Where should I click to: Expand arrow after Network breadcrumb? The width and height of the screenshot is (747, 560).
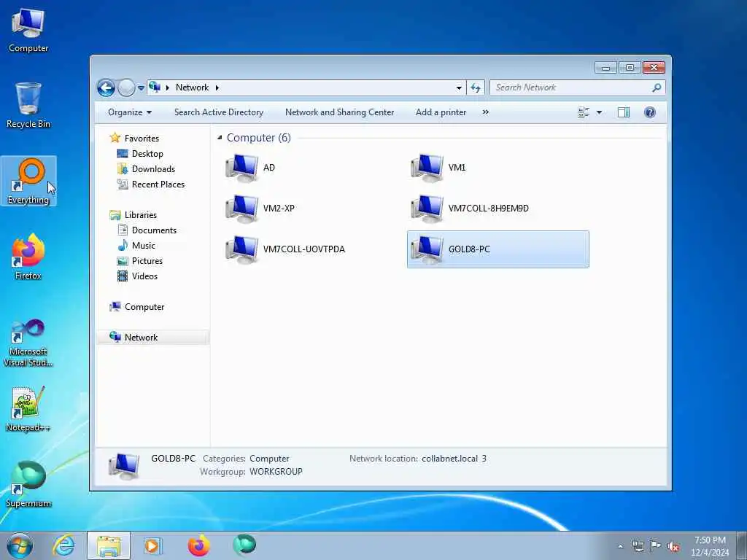click(217, 87)
